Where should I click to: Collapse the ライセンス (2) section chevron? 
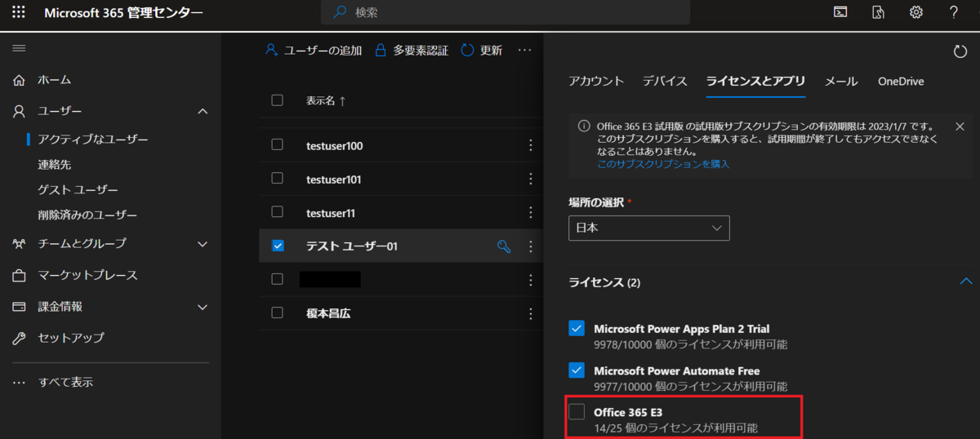point(966,282)
